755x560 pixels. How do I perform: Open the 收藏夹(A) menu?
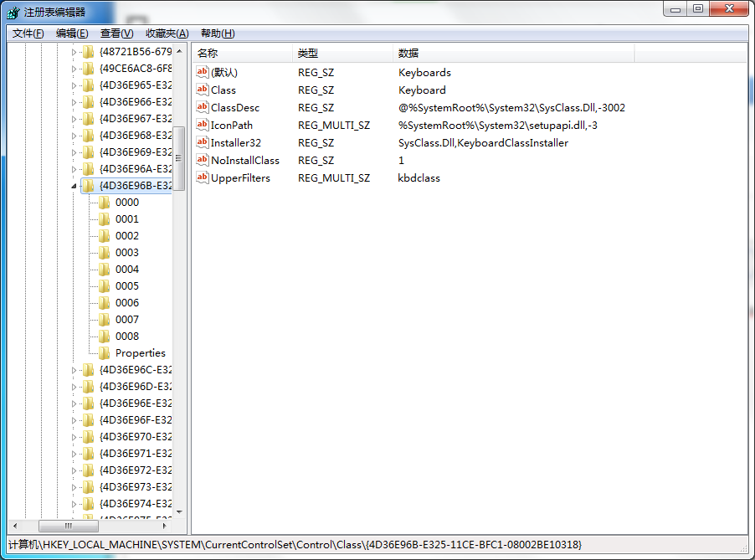point(167,33)
